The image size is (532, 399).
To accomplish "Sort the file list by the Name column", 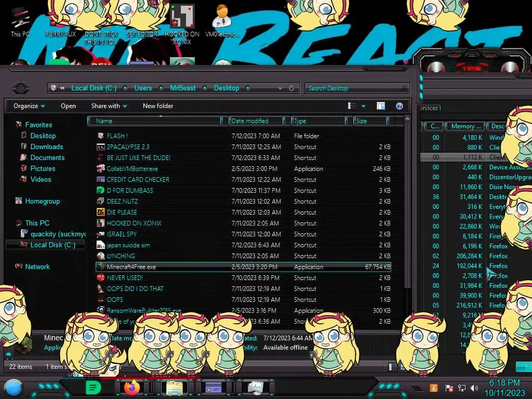I will point(154,121).
